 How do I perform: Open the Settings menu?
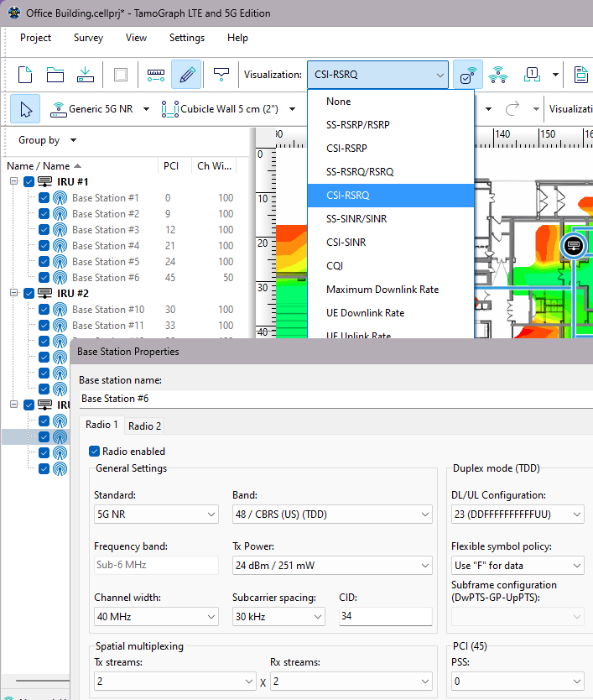187,38
